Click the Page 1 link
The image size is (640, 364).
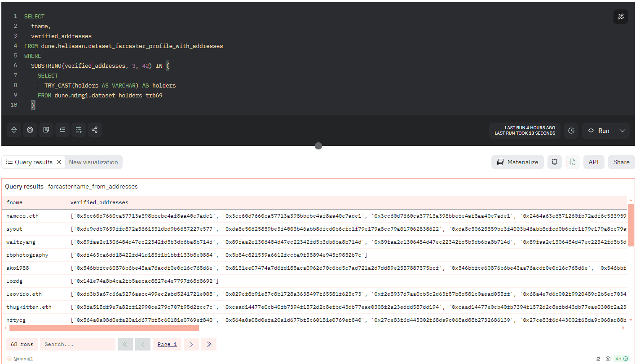167,344
